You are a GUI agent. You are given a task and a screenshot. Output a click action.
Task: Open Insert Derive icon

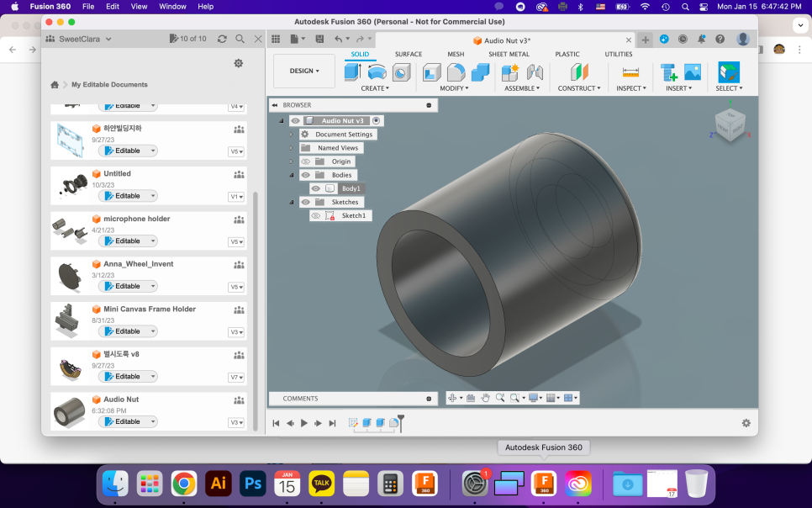coord(668,72)
